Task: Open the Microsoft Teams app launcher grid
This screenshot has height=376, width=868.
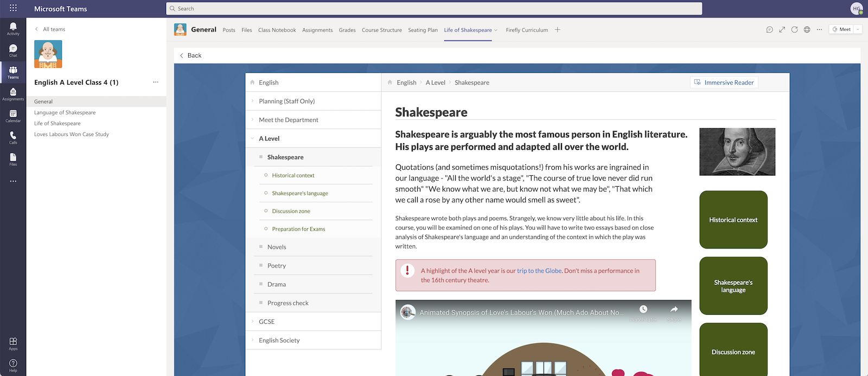Action: click(13, 8)
